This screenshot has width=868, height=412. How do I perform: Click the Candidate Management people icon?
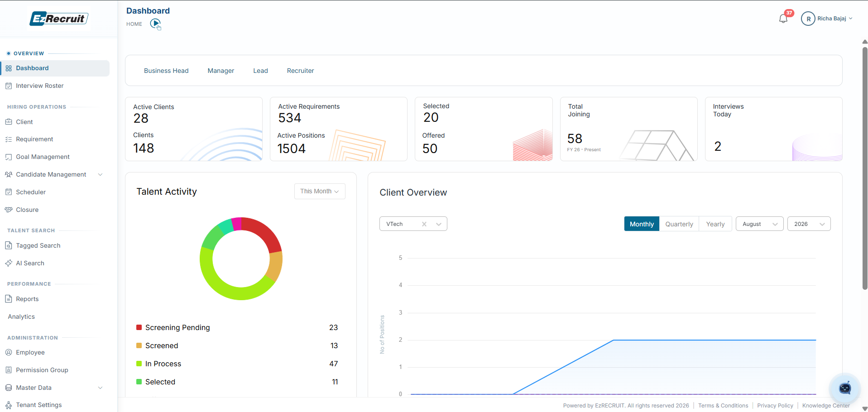[x=9, y=174]
